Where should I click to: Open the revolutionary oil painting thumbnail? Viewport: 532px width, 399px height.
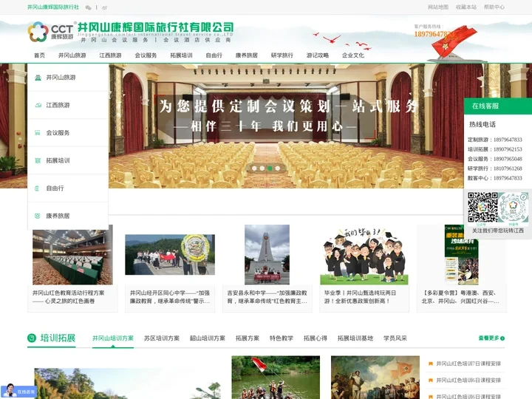pos(375,378)
